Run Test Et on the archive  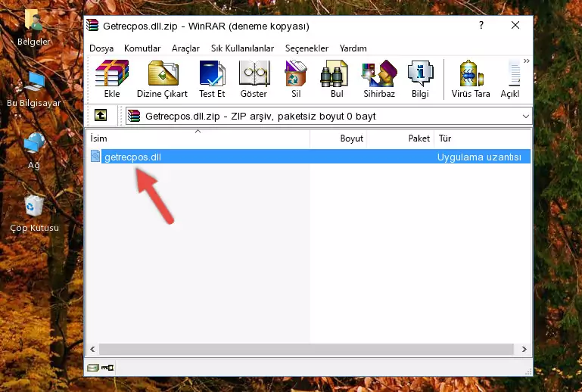click(212, 79)
